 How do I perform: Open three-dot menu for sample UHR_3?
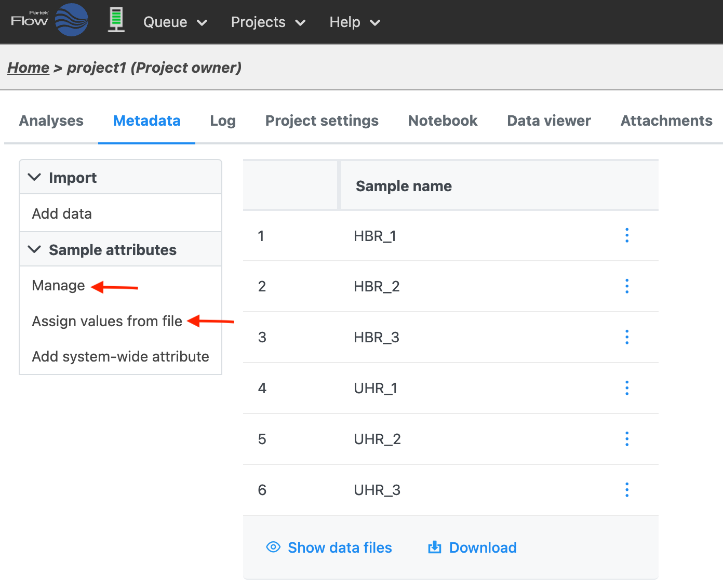click(627, 490)
